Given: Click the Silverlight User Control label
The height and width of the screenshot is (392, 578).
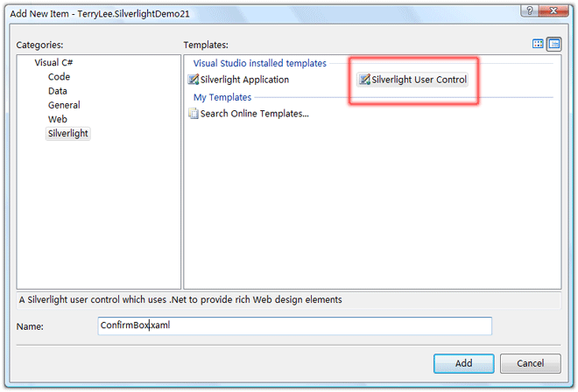Looking at the screenshot, I should point(419,80).
